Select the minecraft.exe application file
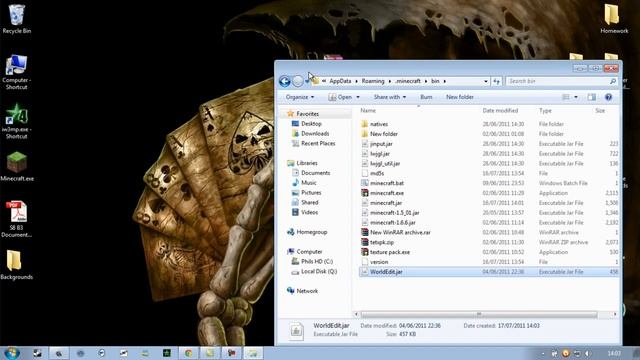Screen dimensions: 640x360 387,193
